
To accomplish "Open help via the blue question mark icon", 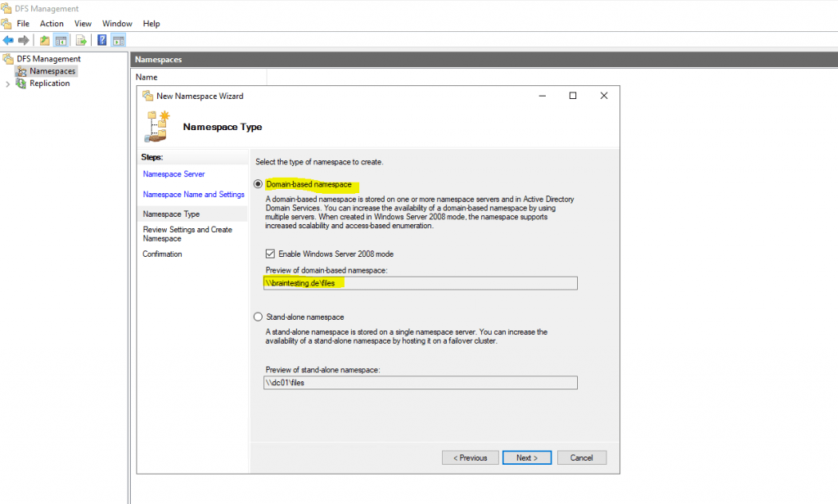I will [101, 40].
